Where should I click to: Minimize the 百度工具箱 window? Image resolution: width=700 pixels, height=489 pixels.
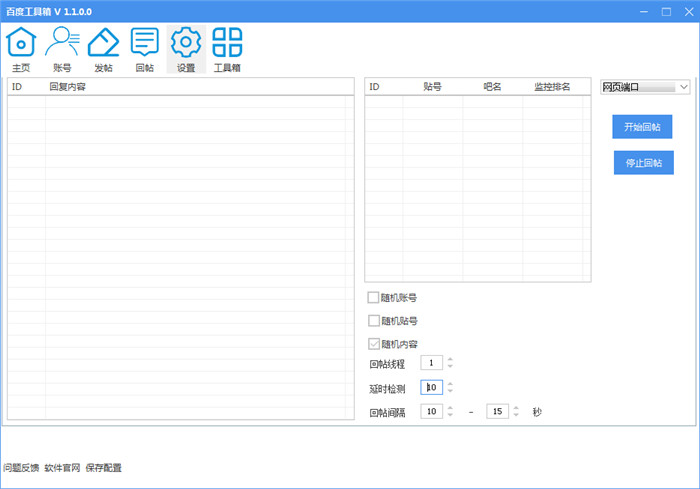[x=644, y=12]
